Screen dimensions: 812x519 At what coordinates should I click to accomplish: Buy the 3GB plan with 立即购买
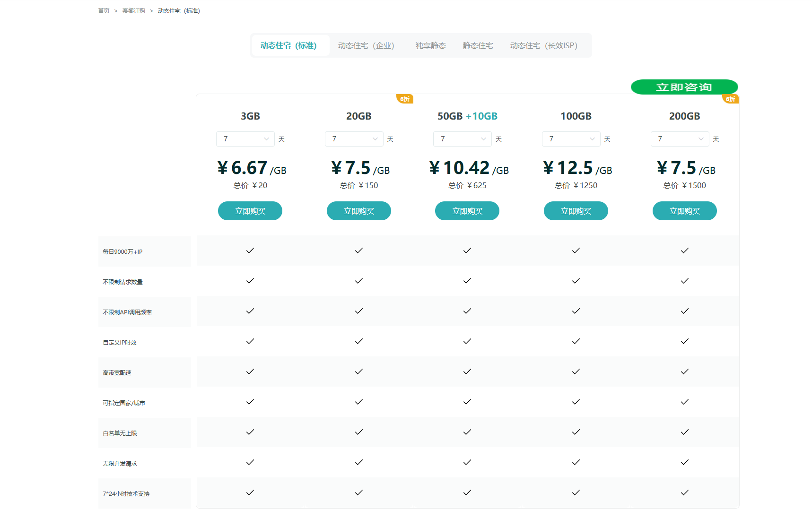coord(250,211)
